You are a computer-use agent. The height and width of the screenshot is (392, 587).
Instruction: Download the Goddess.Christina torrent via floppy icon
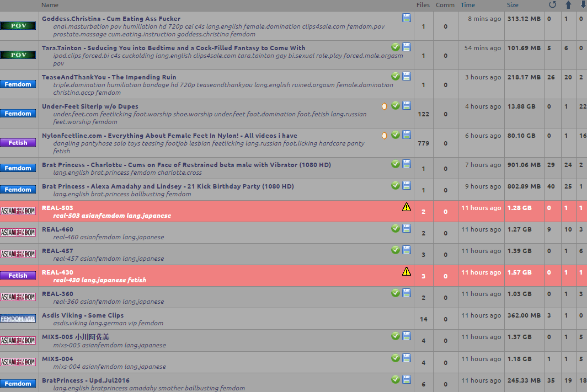click(x=407, y=18)
